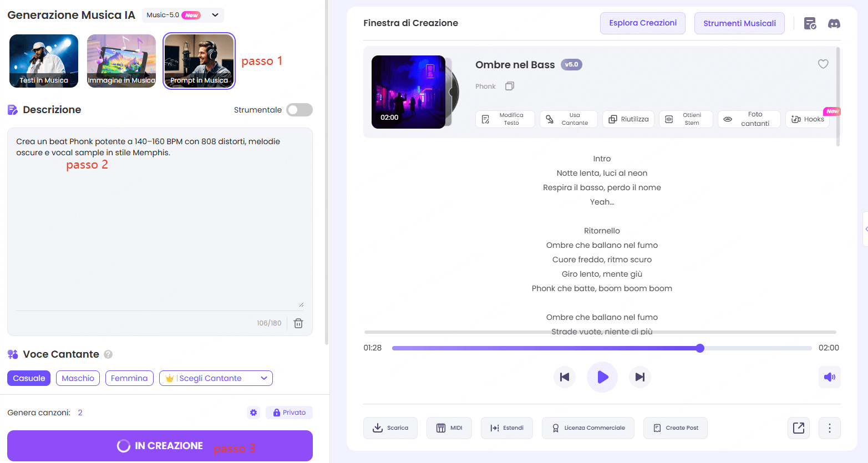Copy the Phonk genre tag
Screen dimensions: 868x463
(509, 86)
